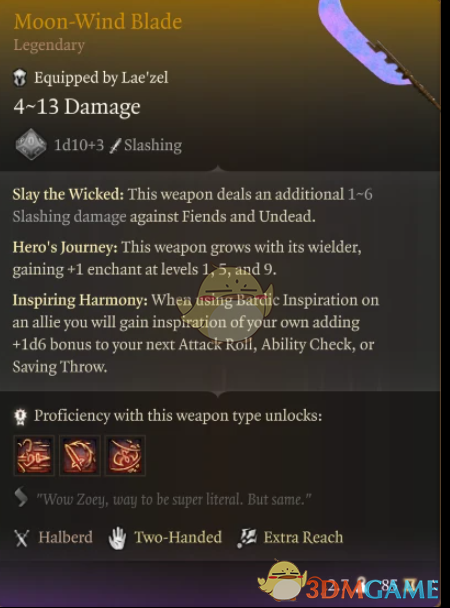Click the Hero's Journey ability name

coord(65,247)
